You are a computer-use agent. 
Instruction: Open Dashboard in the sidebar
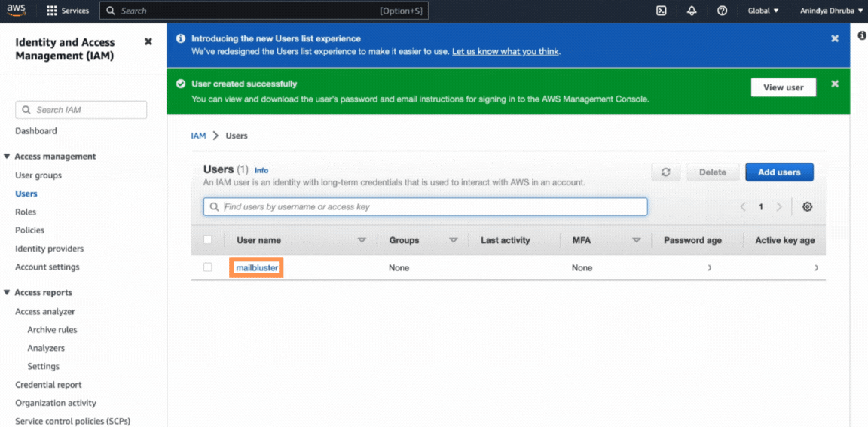[36, 131]
